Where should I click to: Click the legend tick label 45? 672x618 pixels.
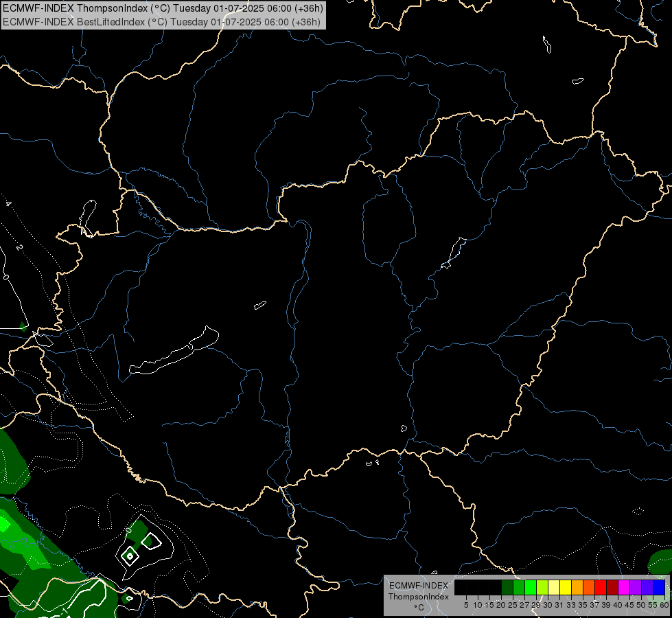[x=629, y=605]
